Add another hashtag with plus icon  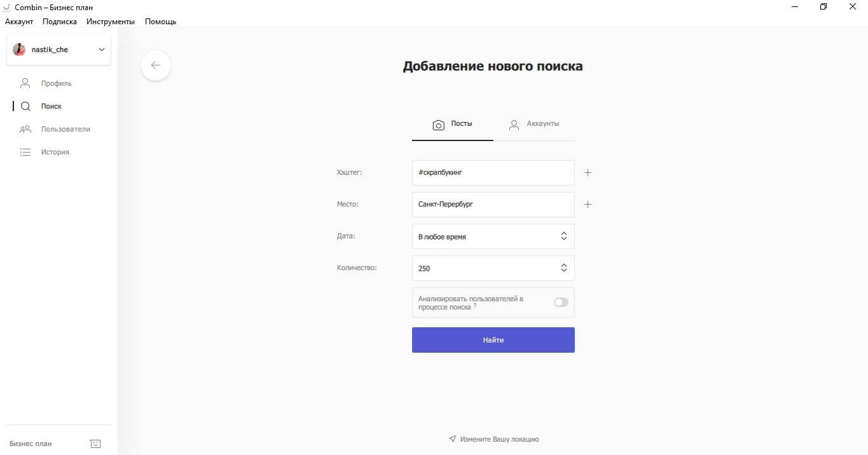pyautogui.click(x=588, y=172)
